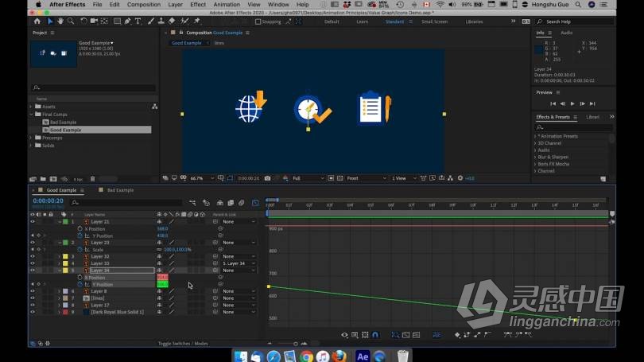Select the Pen tool

[128, 21]
